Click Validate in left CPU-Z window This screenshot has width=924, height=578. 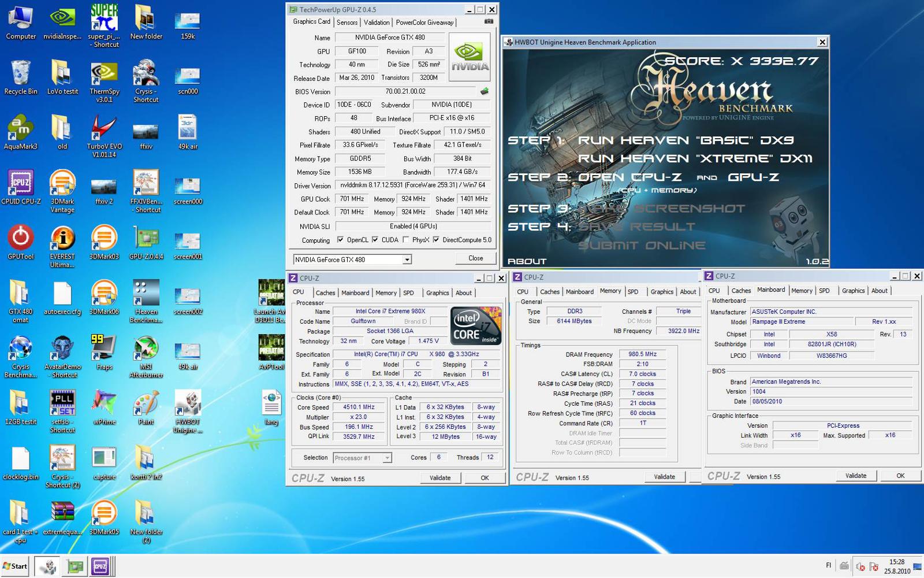[x=440, y=477]
